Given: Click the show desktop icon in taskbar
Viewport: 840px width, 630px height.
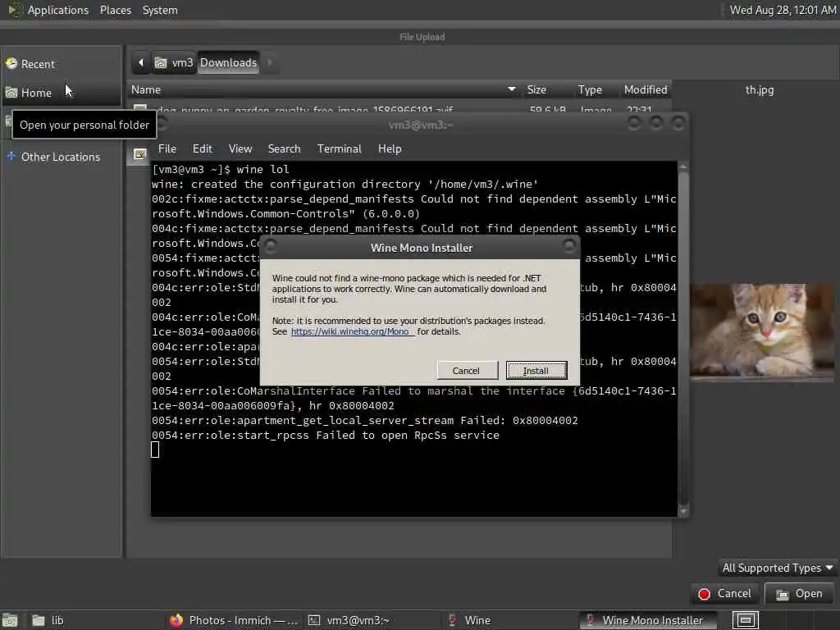Looking at the screenshot, I should pyautogui.click(x=10, y=620).
